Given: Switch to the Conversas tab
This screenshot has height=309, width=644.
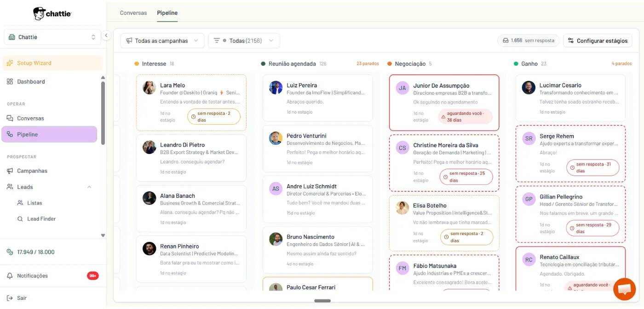Looking at the screenshot, I should (133, 13).
